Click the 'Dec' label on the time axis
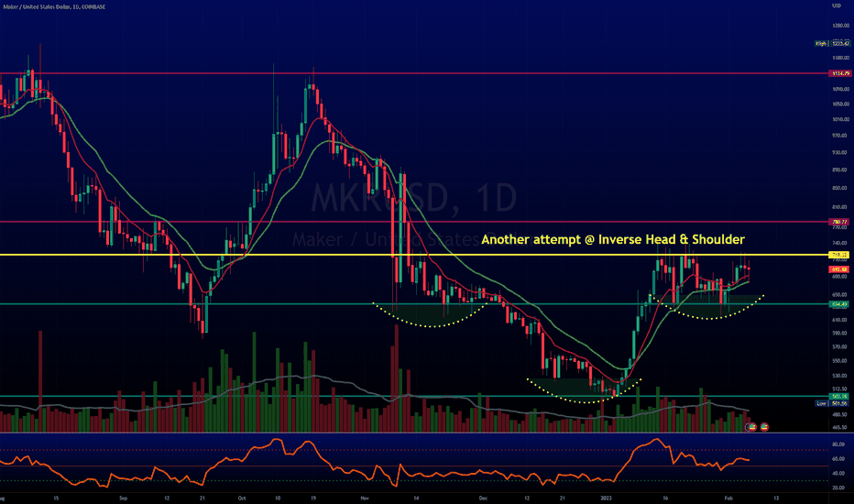 point(483,498)
